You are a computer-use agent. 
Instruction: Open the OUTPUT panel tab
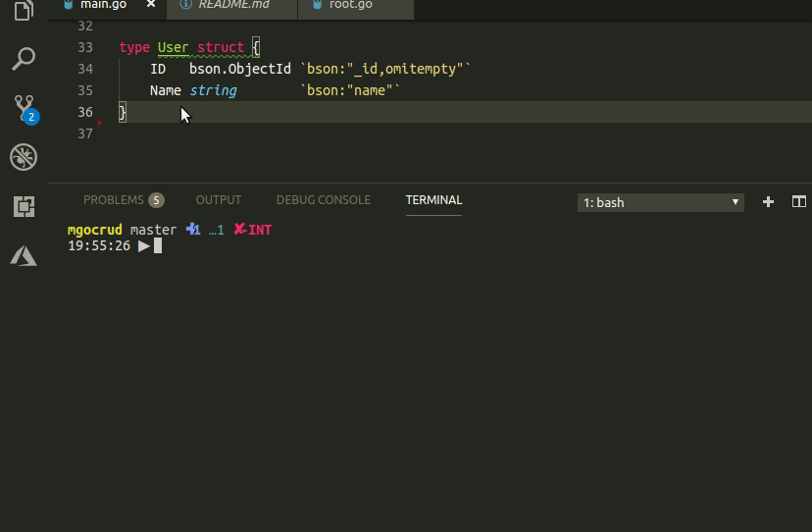219,200
